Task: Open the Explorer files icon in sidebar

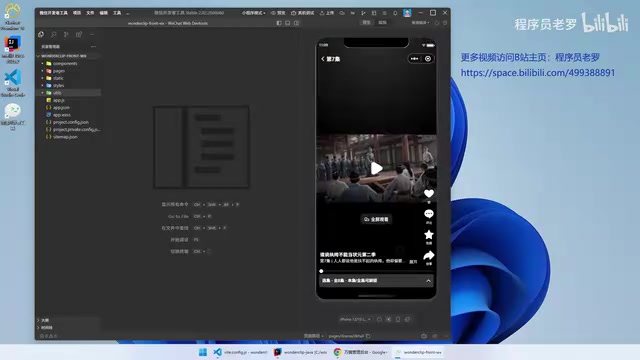Action: 41,35
